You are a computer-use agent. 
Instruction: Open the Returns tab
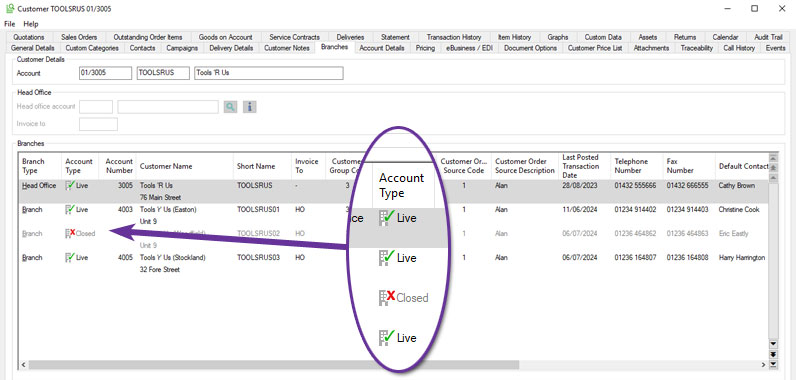685,37
